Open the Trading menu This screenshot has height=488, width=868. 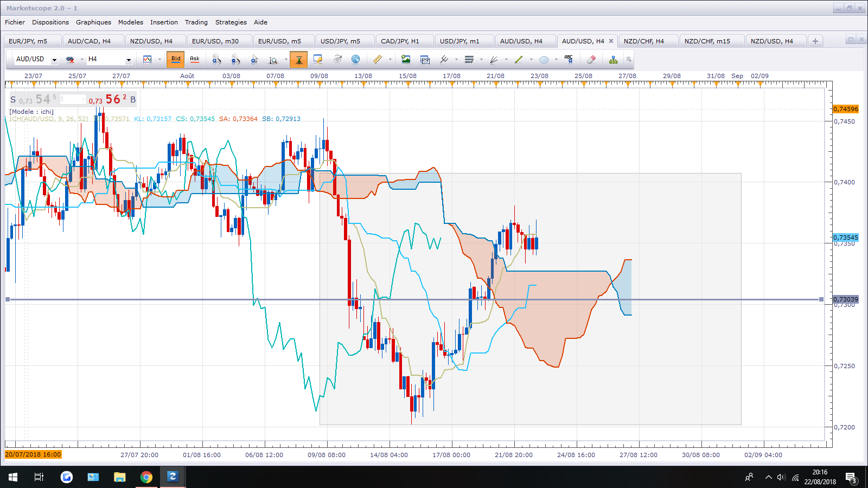coord(196,22)
